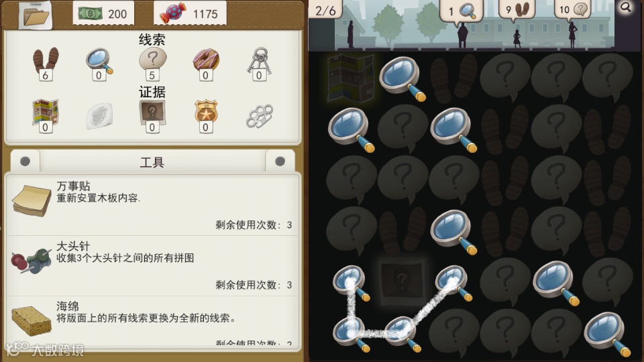This screenshot has height=362, width=644.
Task: Select the brass knuckles evidence icon
Action: tap(259, 116)
